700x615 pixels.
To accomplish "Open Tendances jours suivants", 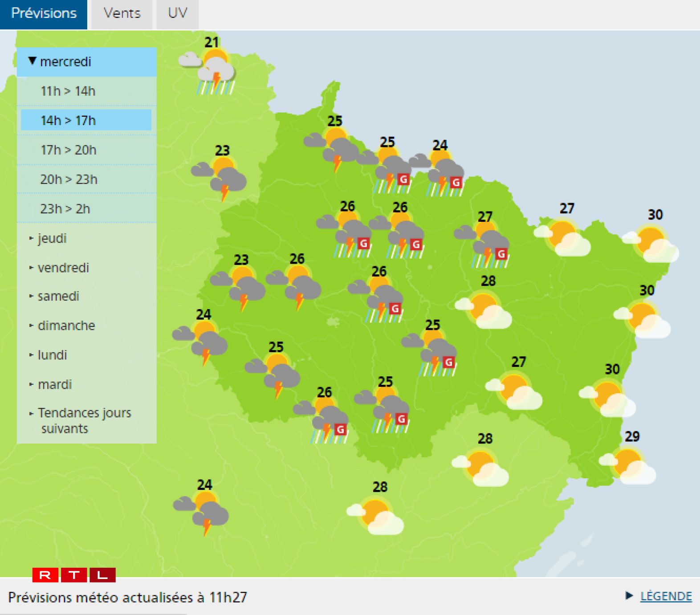I will [x=84, y=420].
